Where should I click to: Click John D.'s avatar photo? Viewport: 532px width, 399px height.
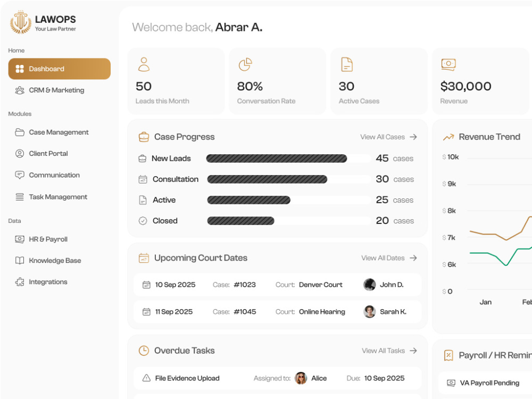(x=370, y=285)
